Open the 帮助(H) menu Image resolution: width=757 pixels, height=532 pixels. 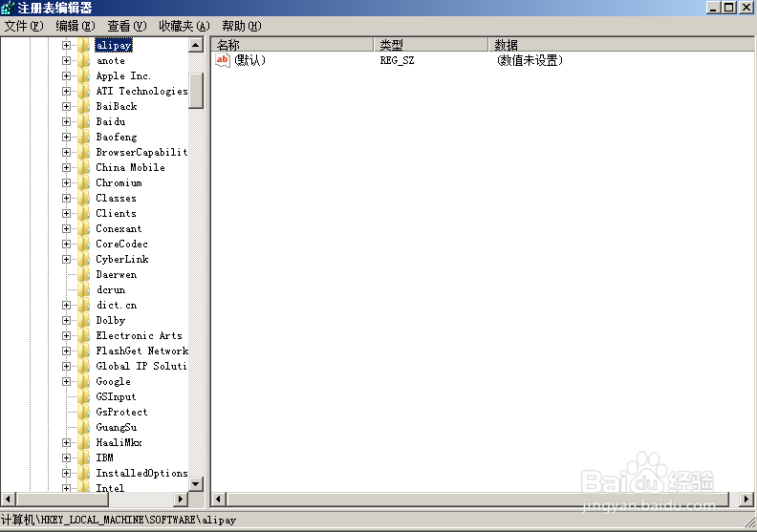pos(242,26)
